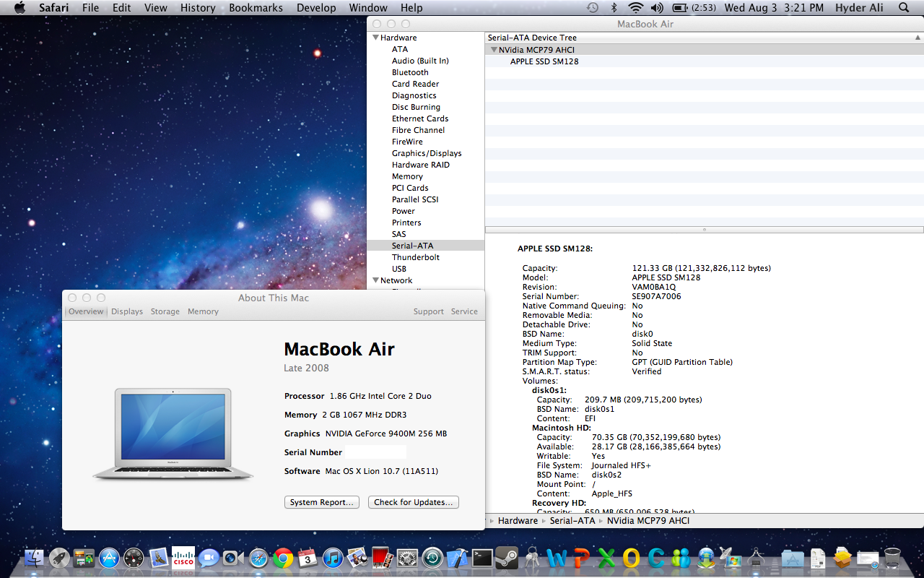Open iCal calendar icon in Dock
Viewport: 924px width, 578px height.
pyautogui.click(x=308, y=558)
